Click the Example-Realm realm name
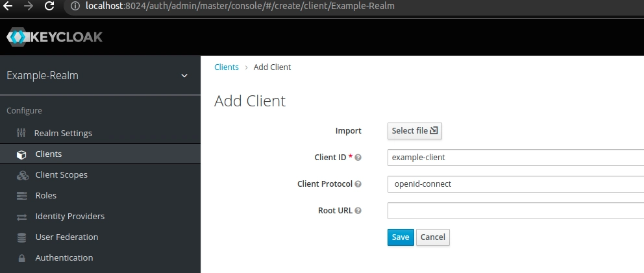The image size is (644, 273). coord(42,75)
